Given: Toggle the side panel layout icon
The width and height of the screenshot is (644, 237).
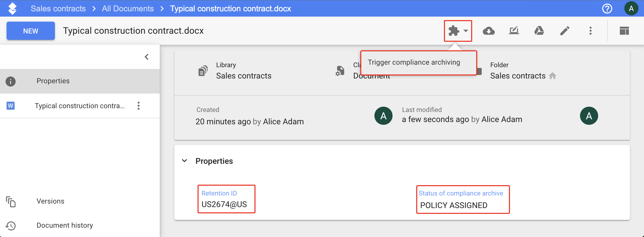Looking at the screenshot, I should (624, 31).
